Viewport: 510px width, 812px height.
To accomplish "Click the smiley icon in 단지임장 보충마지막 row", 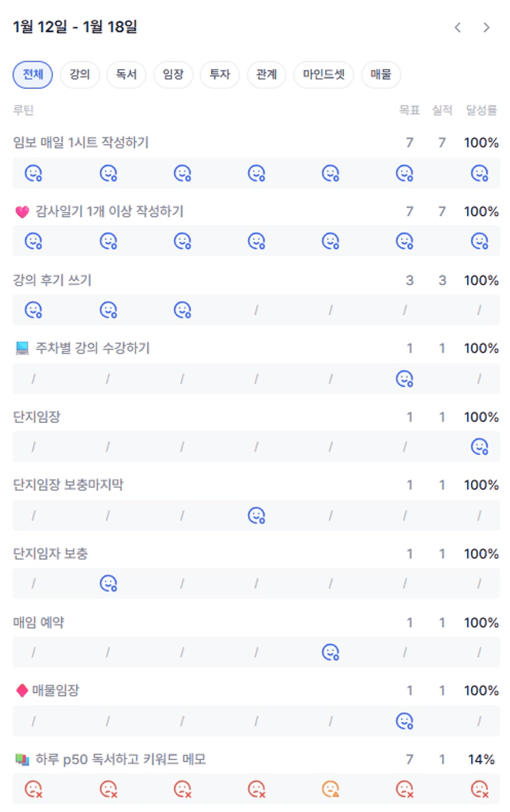I will coord(256,515).
